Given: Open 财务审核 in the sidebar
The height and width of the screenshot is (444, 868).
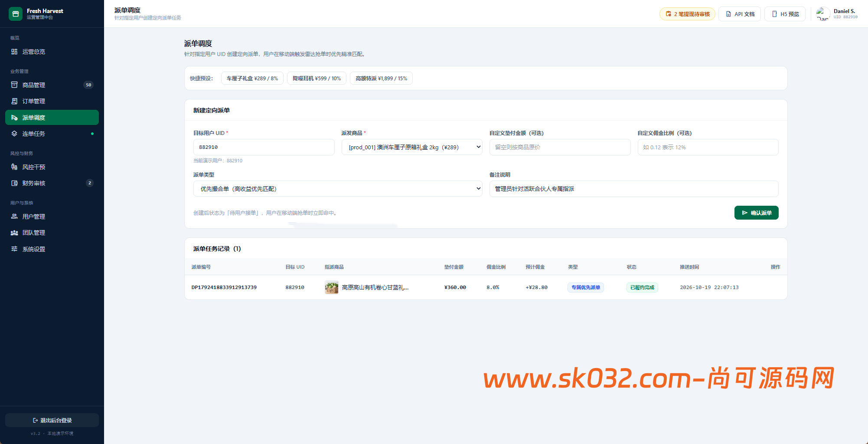Looking at the screenshot, I should (52, 183).
